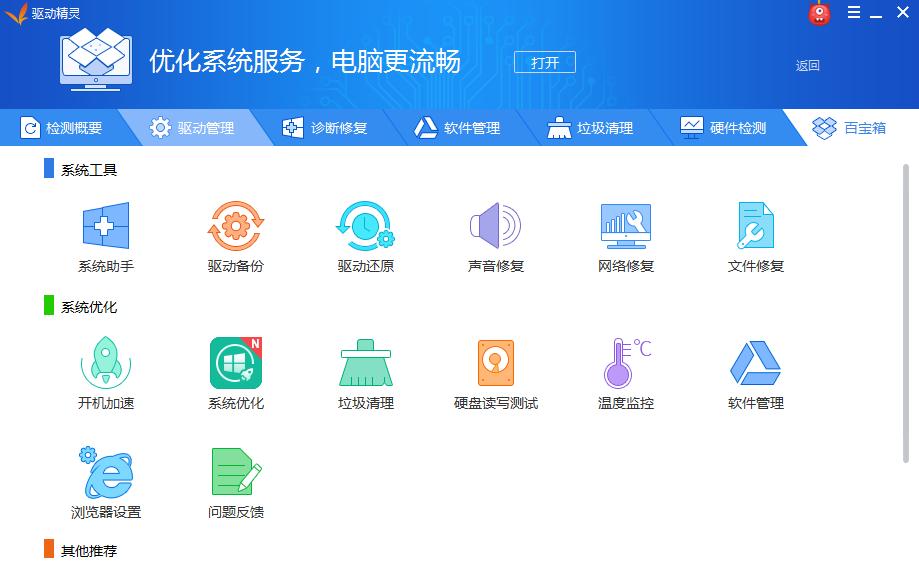Open the 硬盘读写测试 disk test tool

tap(496, 362)
